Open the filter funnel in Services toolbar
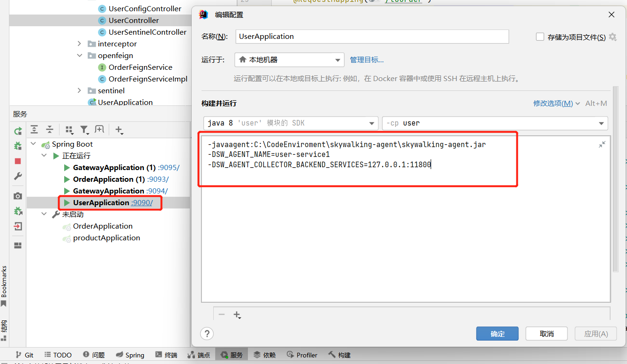The width and height of the screenshot is (627, 364). point(84,130)
